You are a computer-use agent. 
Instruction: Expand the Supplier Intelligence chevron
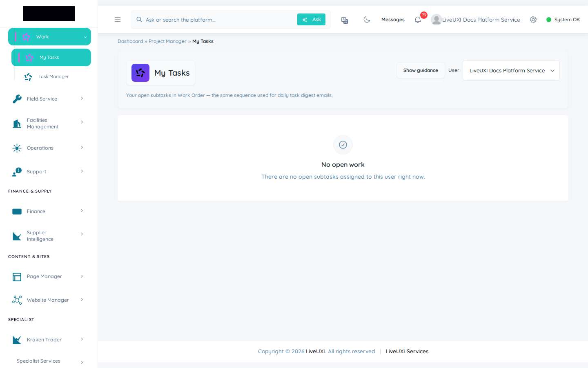[x=82, y=234]
